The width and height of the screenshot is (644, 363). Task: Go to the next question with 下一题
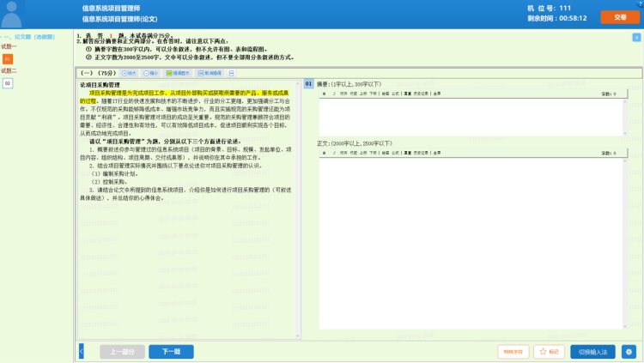pyautogui.click(x=171, y=352)
